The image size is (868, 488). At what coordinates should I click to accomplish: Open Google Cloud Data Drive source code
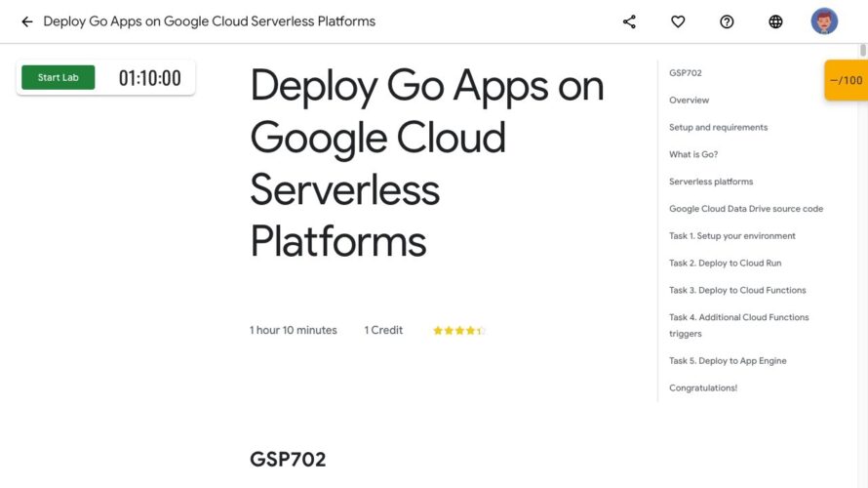point(746,209)
